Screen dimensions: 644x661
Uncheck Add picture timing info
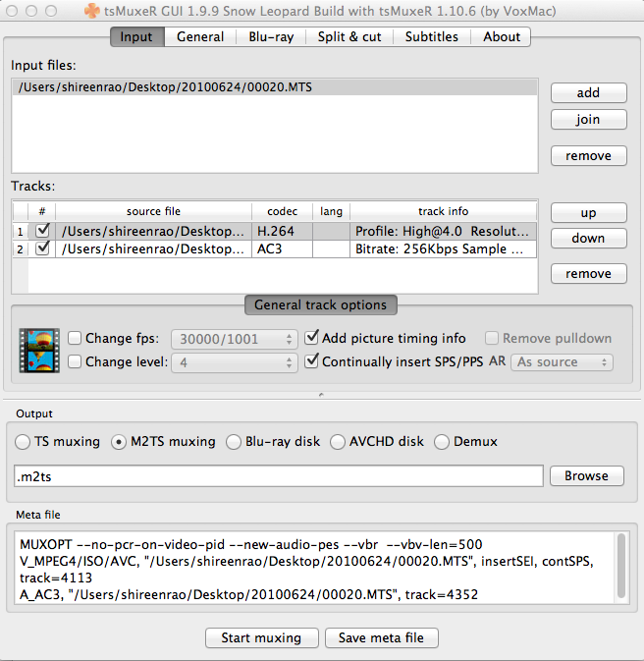click(312, 339)
